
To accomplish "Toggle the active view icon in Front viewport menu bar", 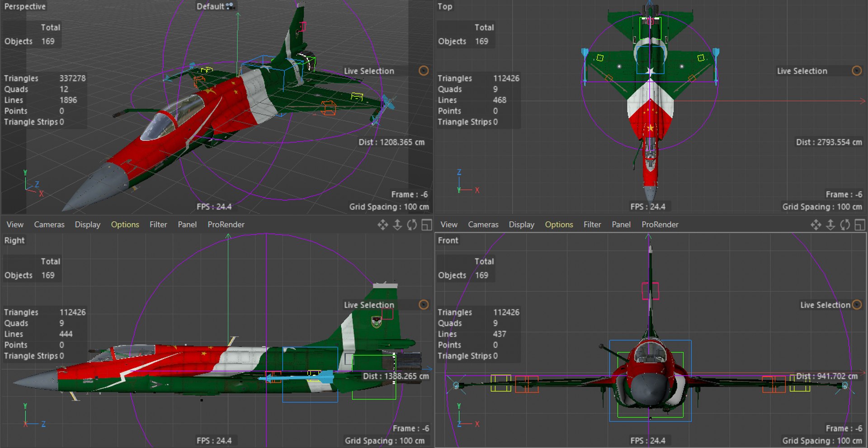I will coord(860,225).
